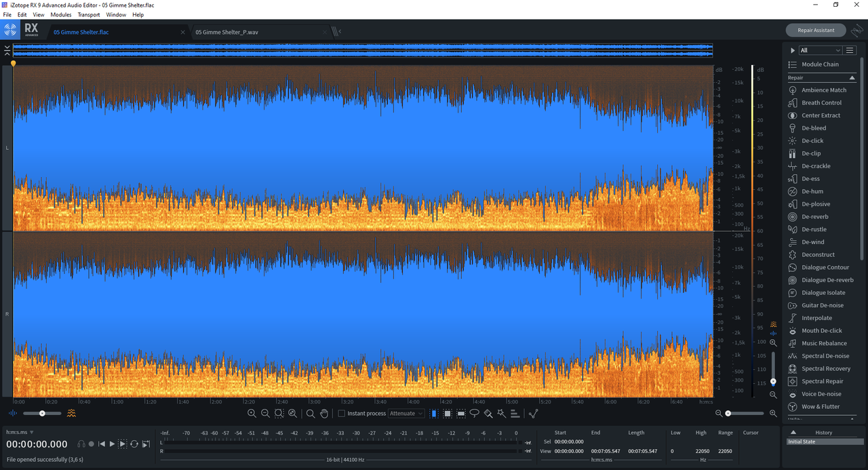Screen dimensions: 868x470
Task: Click the waveform overview strip
Action: point(363,50)
